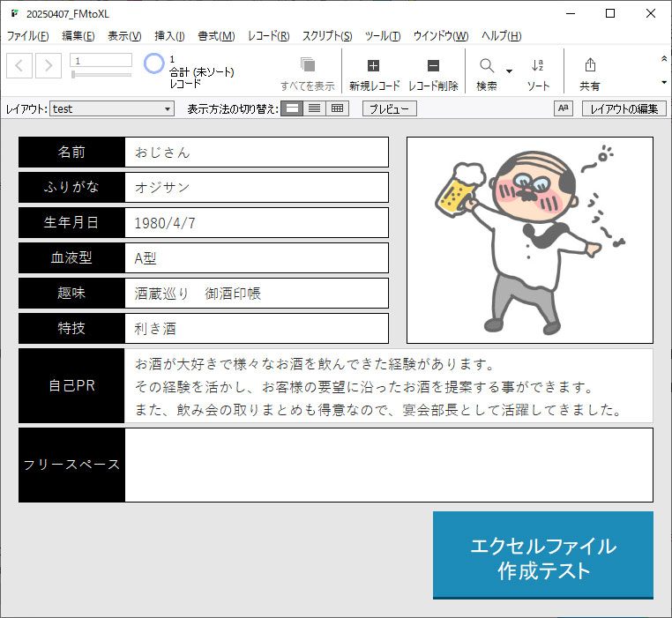This screenshot has height=618, width=672.
Task: Open the 編集(E) menu
Action: (x=78, y=36)
